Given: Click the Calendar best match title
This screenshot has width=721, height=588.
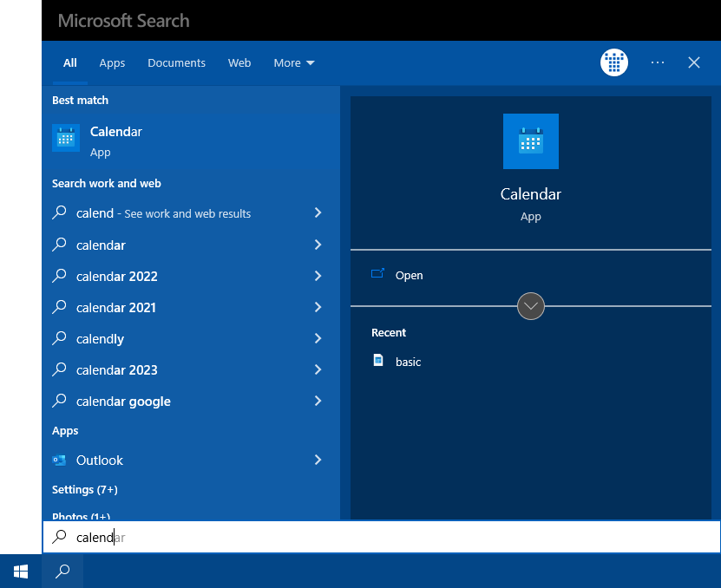Looking at the screenshot, I should coord(116,132).
